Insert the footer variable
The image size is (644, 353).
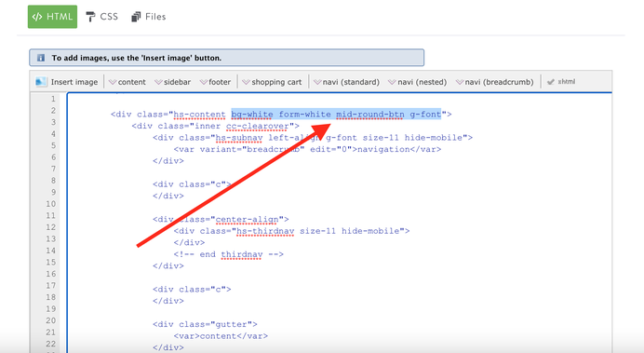coord(216,82)
